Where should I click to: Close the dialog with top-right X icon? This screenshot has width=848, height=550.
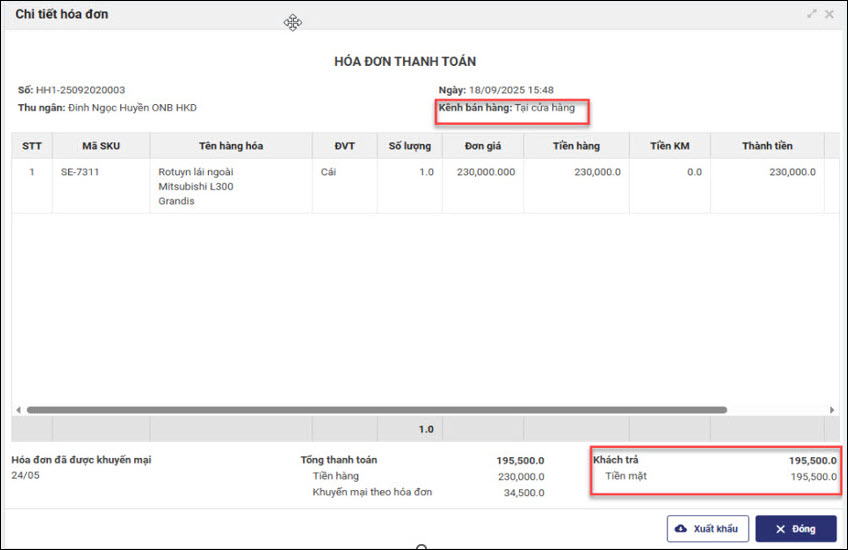[x=829, y=14]
